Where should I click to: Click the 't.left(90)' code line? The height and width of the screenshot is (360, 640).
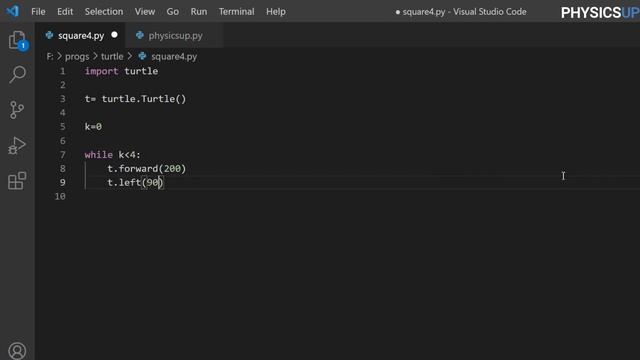coord(135,182)
